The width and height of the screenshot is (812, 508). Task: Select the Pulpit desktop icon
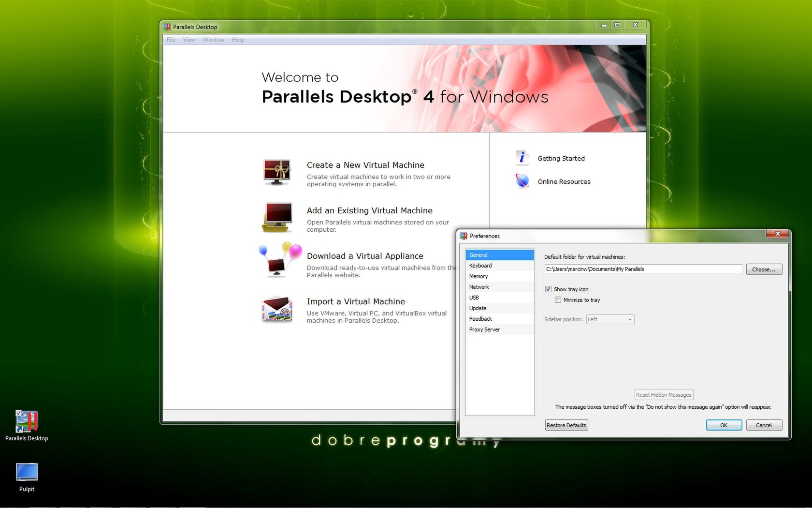pyautogui.click(x=27, y=478)
